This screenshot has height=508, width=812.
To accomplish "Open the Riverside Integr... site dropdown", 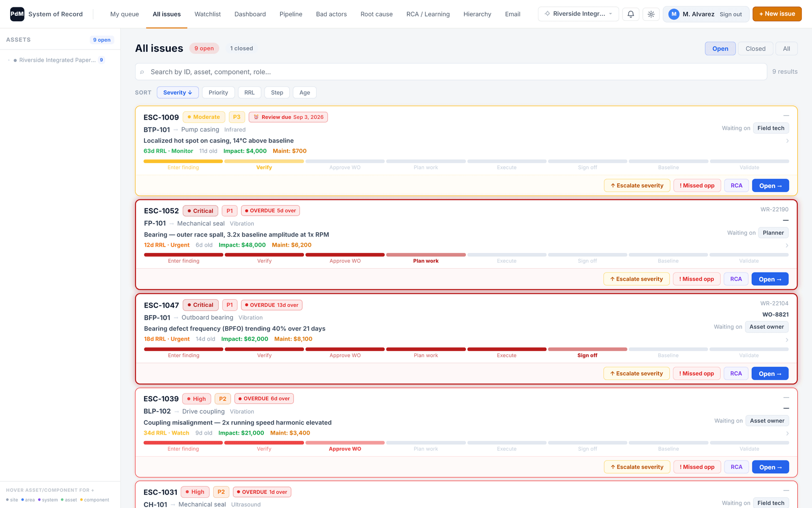I will click(578, 14).
